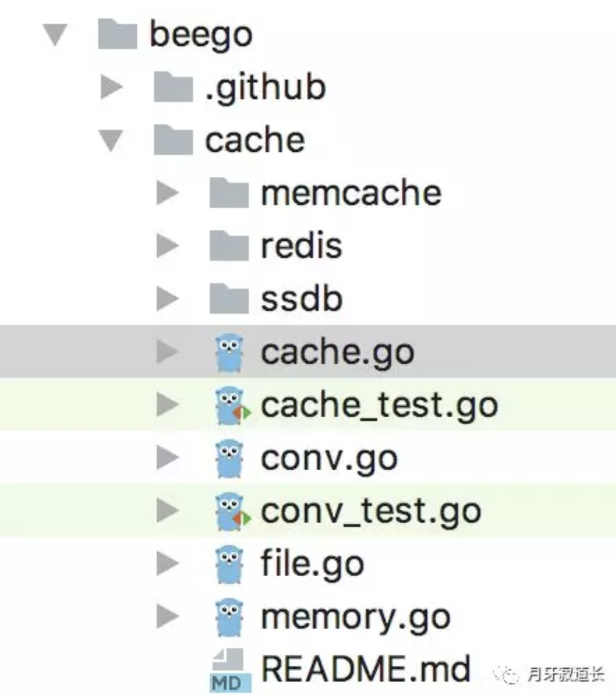Click the memcache folder icon
The image size is (616, 695).
point(229,193)
